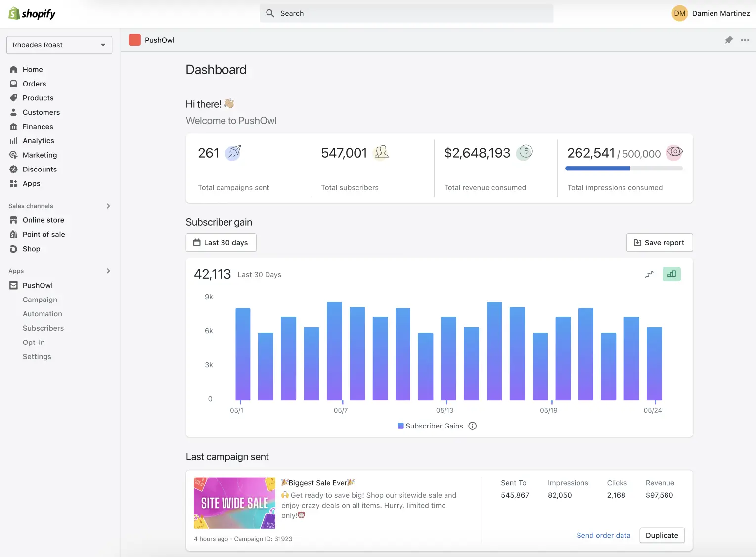The height and width of the screenshot is (557, 756).
Task: Pin the PushOwl app to navigation
Action: (728, 40)
